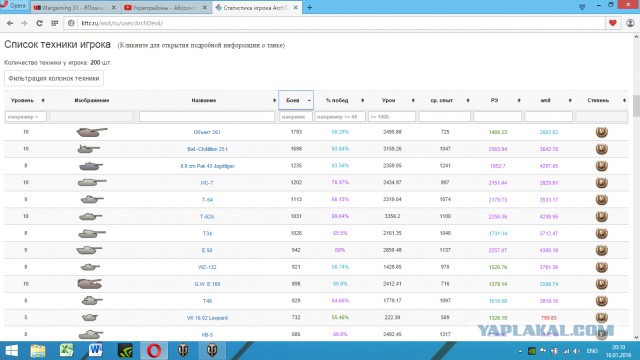
Task: Open a new browser tab
Action: tap(309, 7)
